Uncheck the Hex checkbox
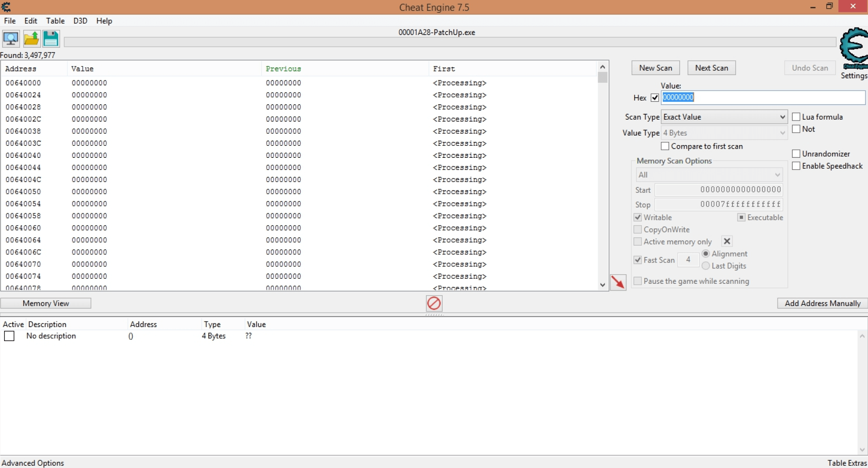This screenshot has height=468, width=868. click(x=655, y=98)
